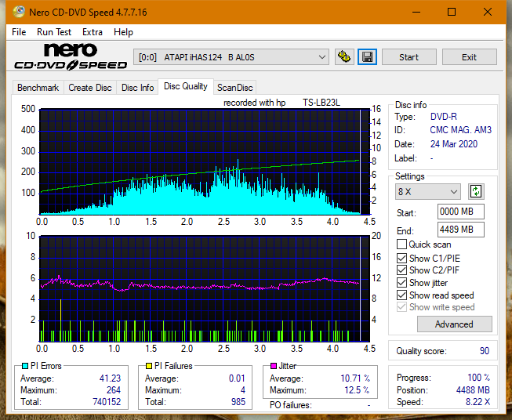Viewport: 512px width, 420px height.
Task: Switch to the Create Disc tab
Action: 90,88
